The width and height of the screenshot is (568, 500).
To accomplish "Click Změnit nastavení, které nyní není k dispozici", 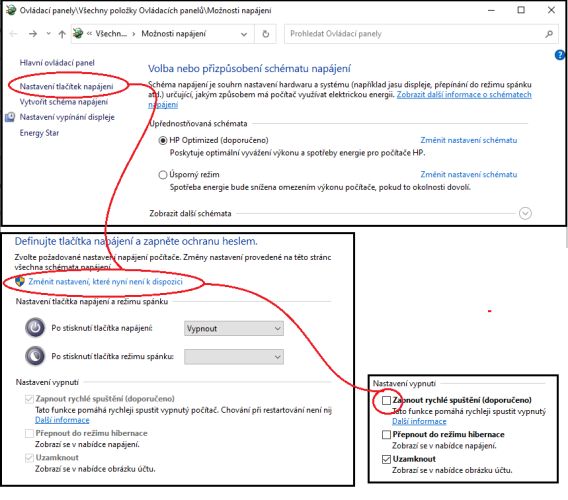I will click(x=105, y=282).
